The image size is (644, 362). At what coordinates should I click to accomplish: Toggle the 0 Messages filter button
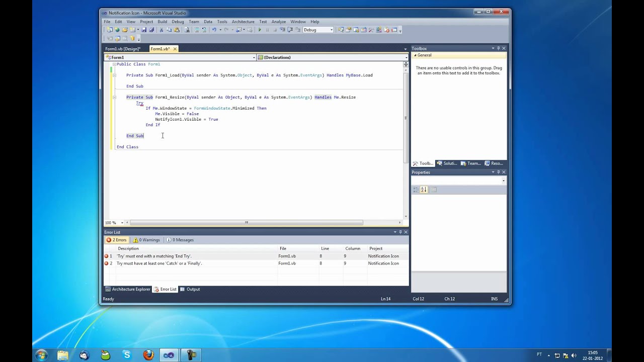(x=181, y=240)
